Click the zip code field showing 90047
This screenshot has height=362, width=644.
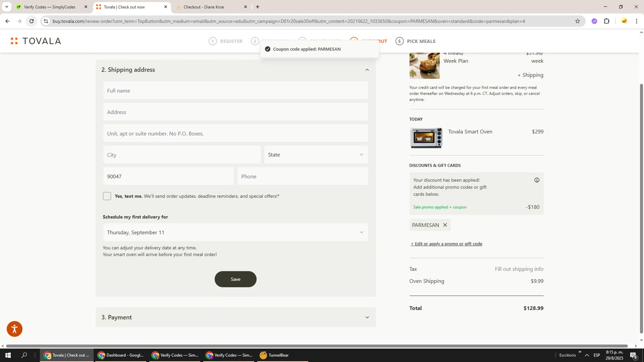click(x=168, y=176)
